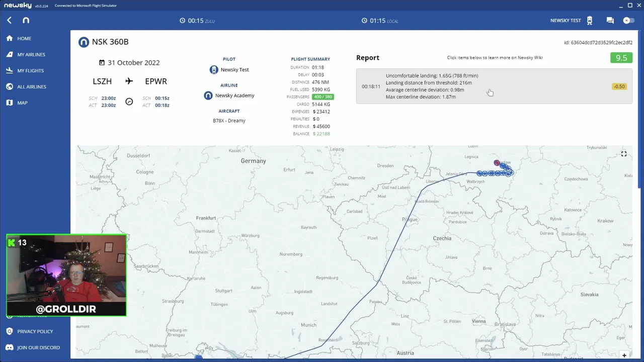The width and height of the screenshot is (644, 362).
Task: Click the clock icon between schedule times
Action: [129, 102]
